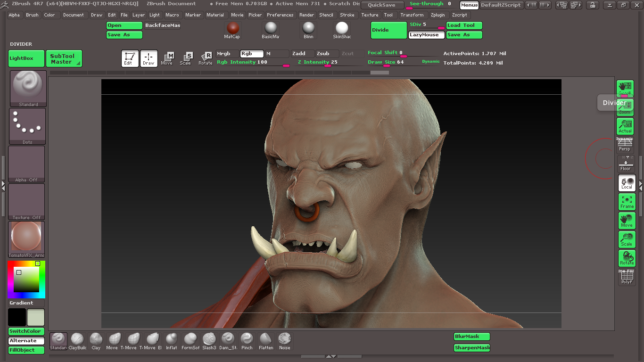Choose the Move Elastic brush

[x=153, y=341]
